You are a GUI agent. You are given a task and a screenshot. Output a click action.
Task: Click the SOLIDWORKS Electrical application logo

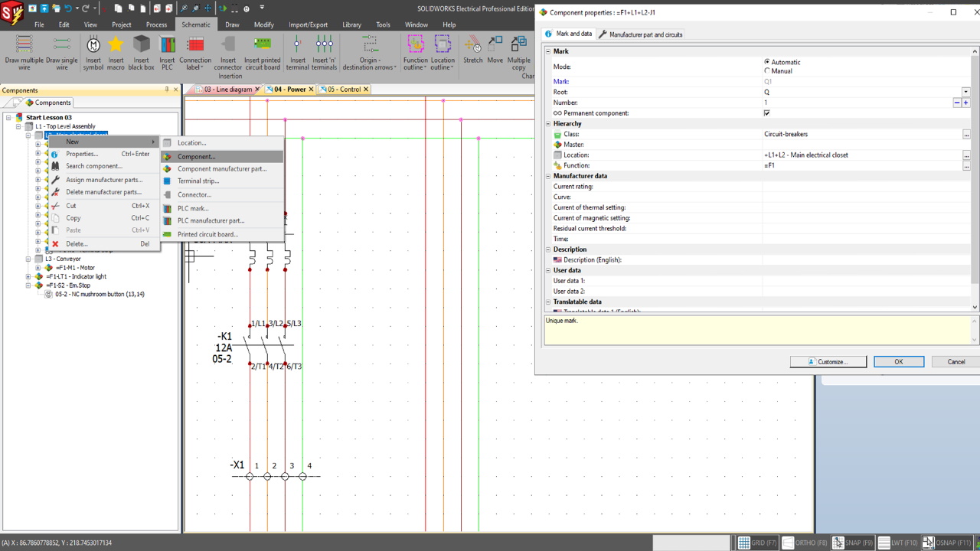point(11,15)
